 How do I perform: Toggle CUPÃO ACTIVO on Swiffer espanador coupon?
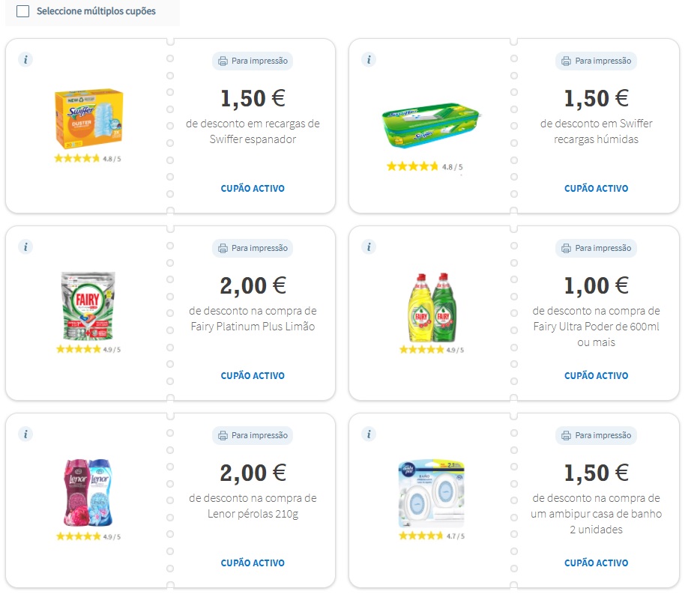[253, 189]
